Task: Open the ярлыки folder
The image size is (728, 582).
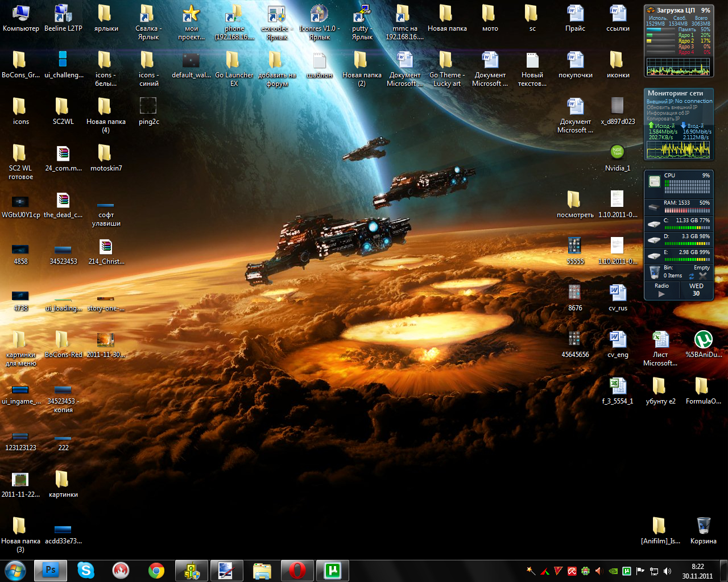Action: 106,18
